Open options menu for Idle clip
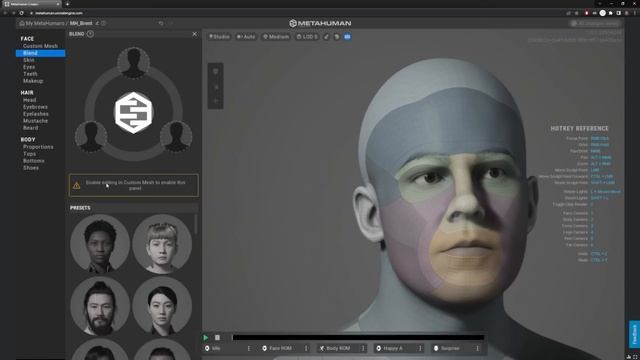Viewport: 640px width, 360px height. click(249, 348)
